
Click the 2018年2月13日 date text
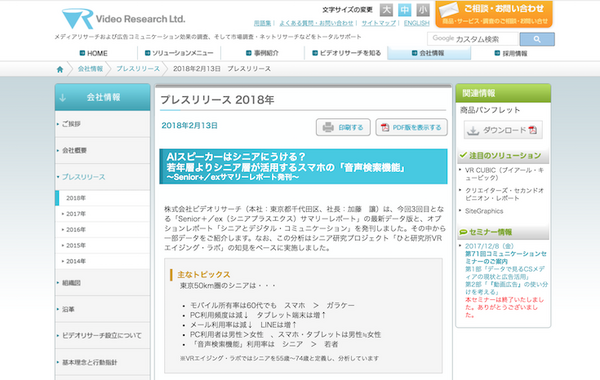click(189, 126)
